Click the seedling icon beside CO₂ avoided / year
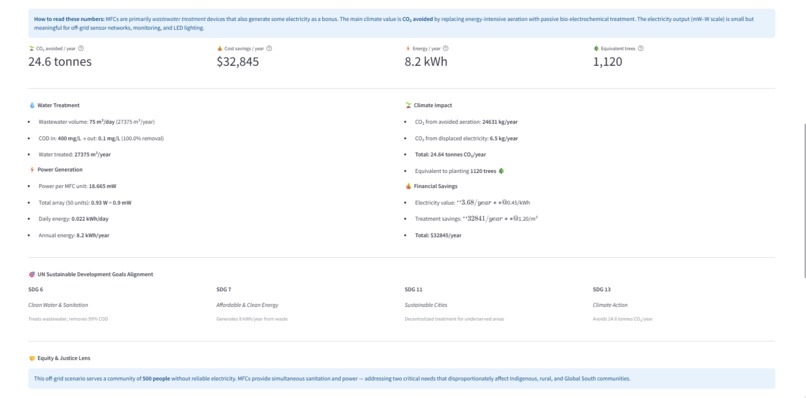This screenshot has width=806, height=398. tap(31, 48)
